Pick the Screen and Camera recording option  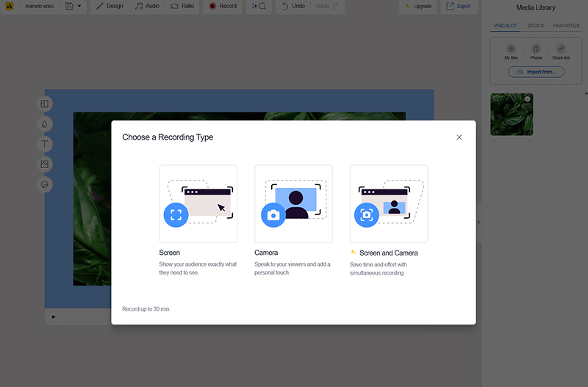[389, 203]
